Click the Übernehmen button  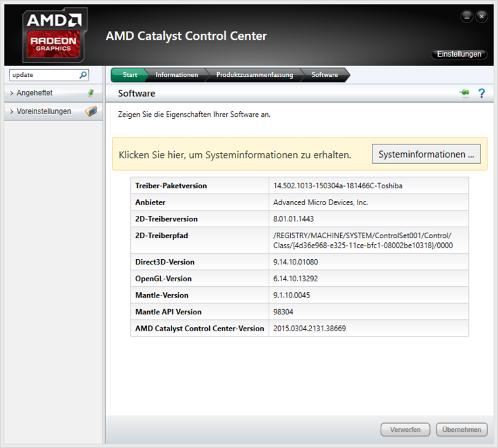462,430
